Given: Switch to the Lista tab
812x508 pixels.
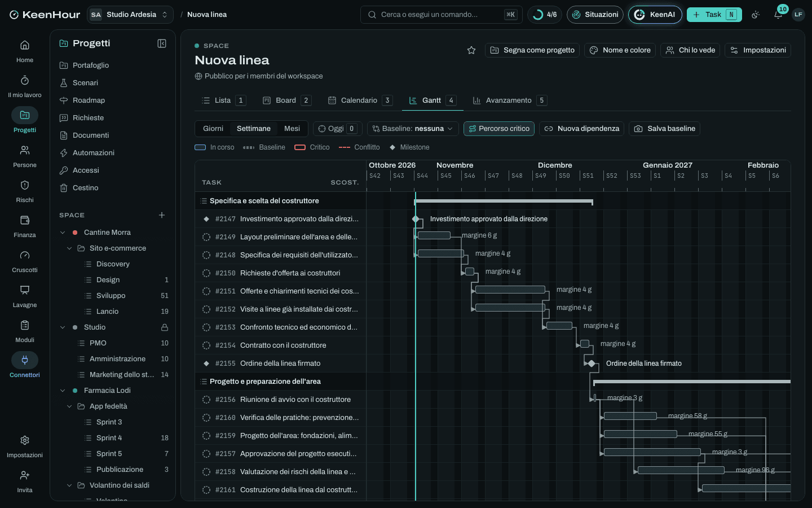Looking at the screenshot, I should point(223,100).
